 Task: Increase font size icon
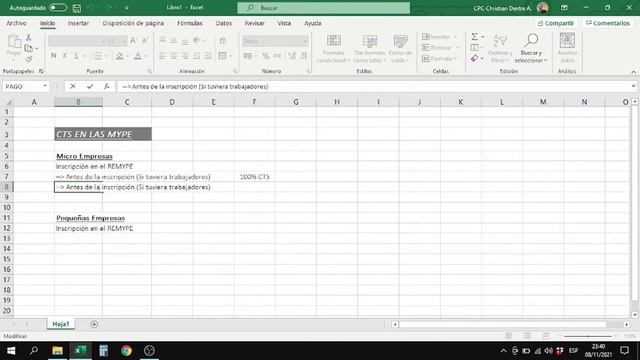coord(133,40)
